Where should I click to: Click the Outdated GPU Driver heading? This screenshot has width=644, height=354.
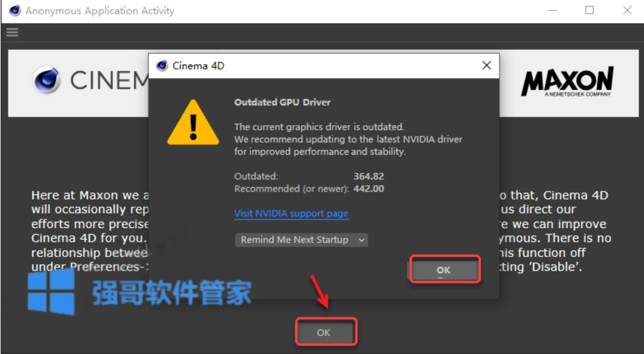point(282,102)
